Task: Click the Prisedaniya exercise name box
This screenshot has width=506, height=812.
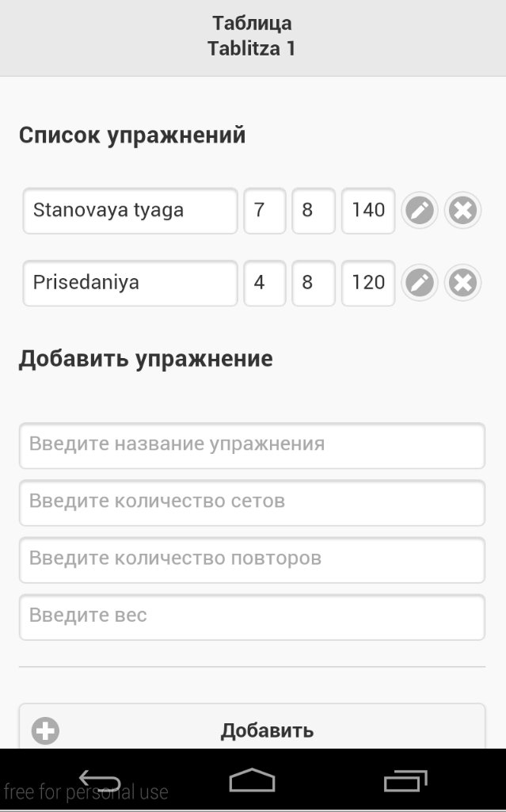Action: coord(129,283)
